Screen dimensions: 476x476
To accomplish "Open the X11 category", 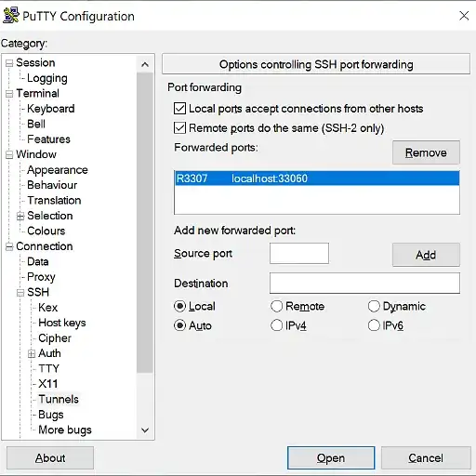I will point(48,384).
